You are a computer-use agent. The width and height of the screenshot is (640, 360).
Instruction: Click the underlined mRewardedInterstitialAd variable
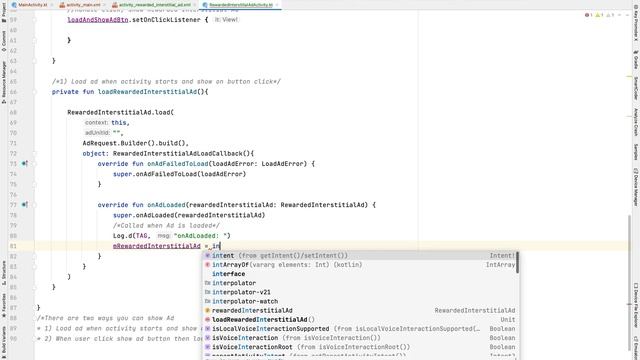(157, 246)
